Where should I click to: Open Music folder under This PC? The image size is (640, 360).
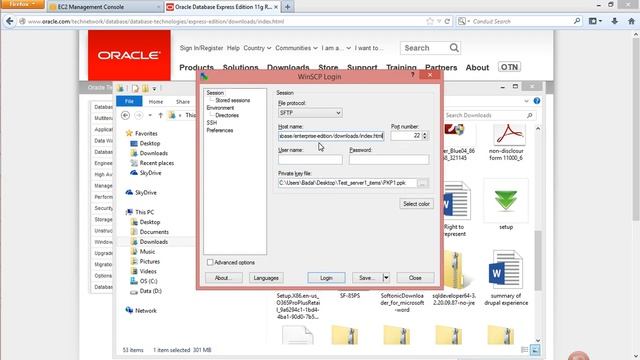coord(147,251)
